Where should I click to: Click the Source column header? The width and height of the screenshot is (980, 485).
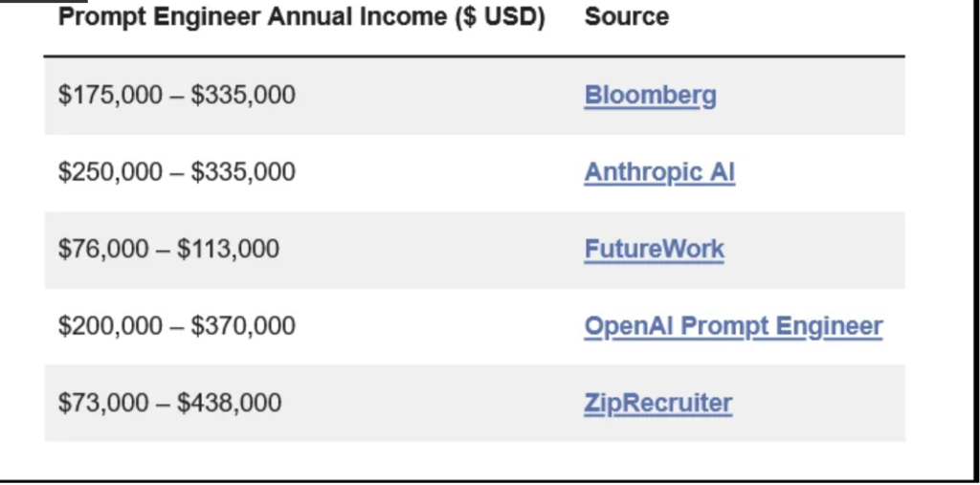pyautogui.click(x=627, y=17)
